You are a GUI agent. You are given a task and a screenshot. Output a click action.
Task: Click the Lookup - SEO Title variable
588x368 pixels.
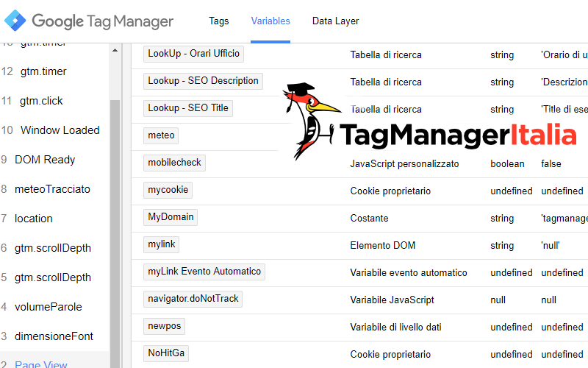click(188, 108)
